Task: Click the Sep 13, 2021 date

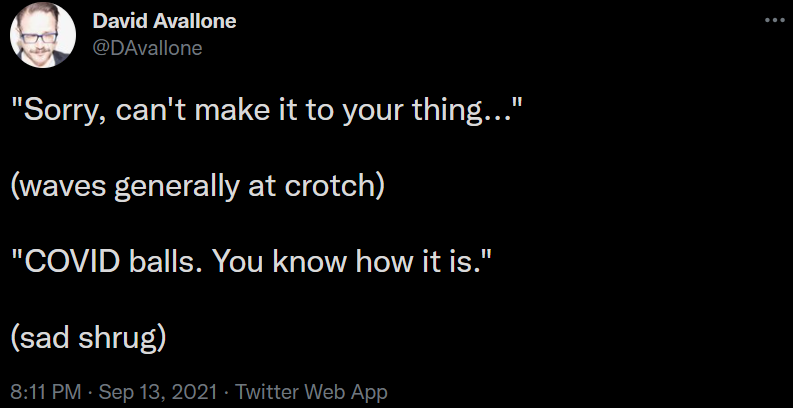Action: (x=158, y=392)
